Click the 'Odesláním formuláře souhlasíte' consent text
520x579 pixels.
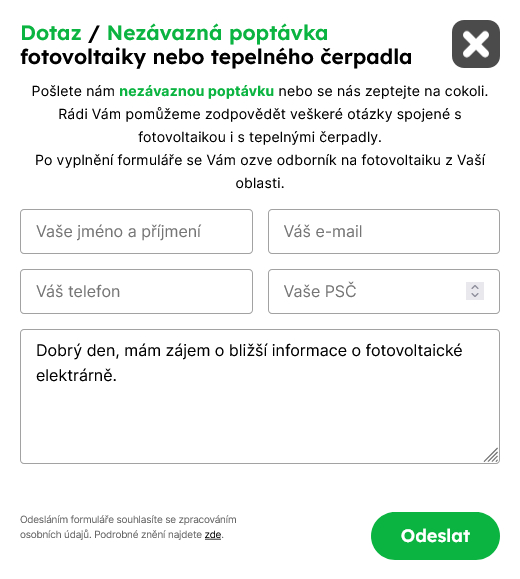(x=128, y=527)
